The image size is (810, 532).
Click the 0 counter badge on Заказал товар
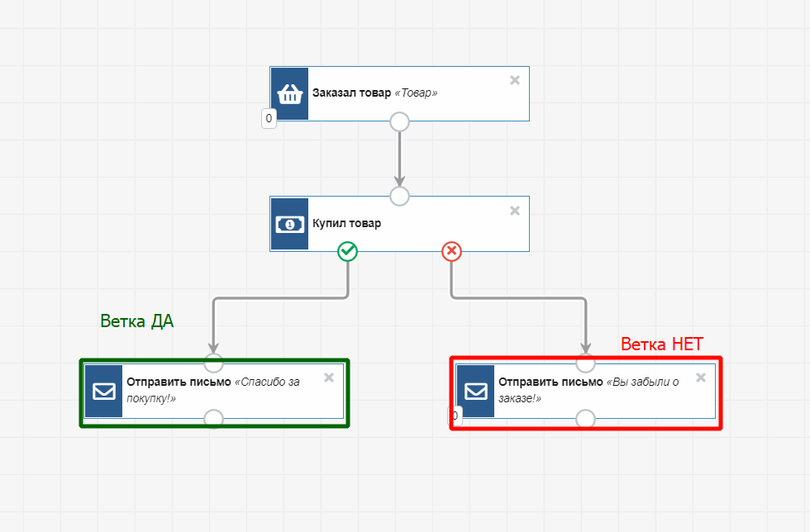[269, 118]
